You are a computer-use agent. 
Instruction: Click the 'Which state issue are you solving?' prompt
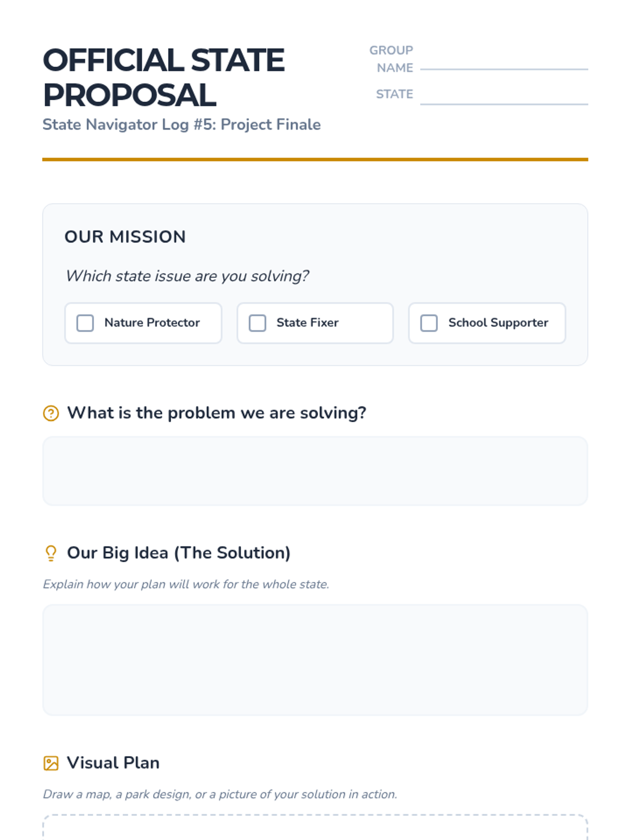[187, 276]
